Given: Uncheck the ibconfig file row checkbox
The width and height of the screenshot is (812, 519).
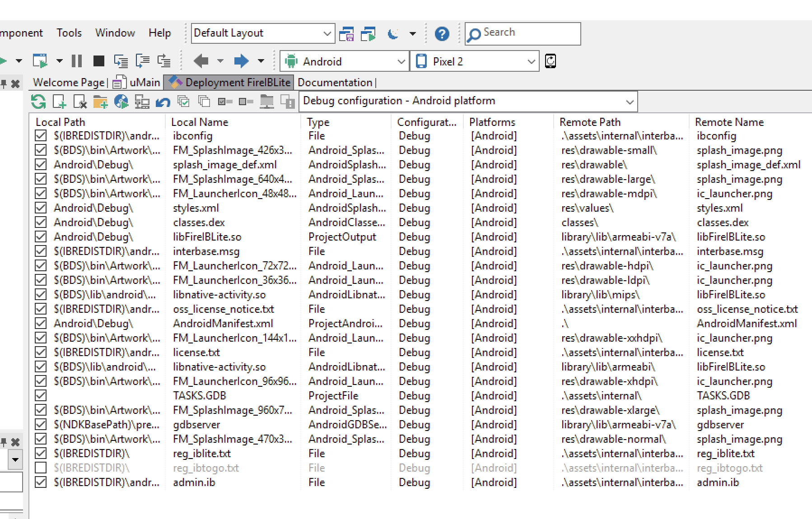Looking at the screenshot, I should pos(41,135).
